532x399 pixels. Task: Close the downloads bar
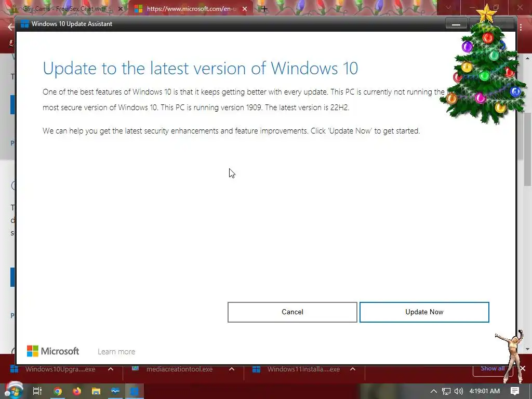point(523,368)
